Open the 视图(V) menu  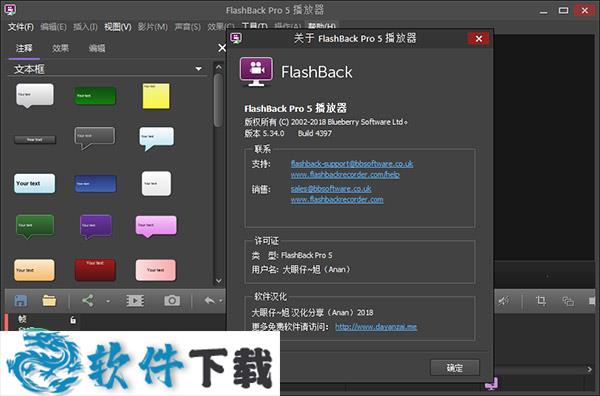pos(118,27)
